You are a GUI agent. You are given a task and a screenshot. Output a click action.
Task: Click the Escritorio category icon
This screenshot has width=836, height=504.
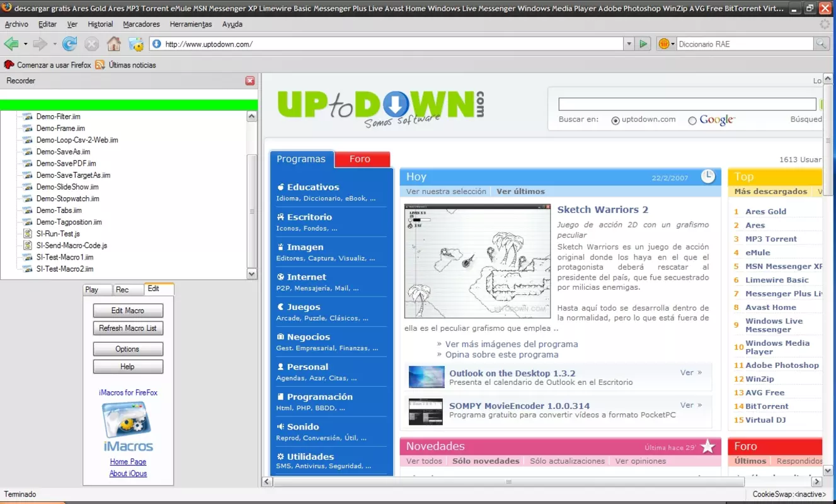point(281,217)
